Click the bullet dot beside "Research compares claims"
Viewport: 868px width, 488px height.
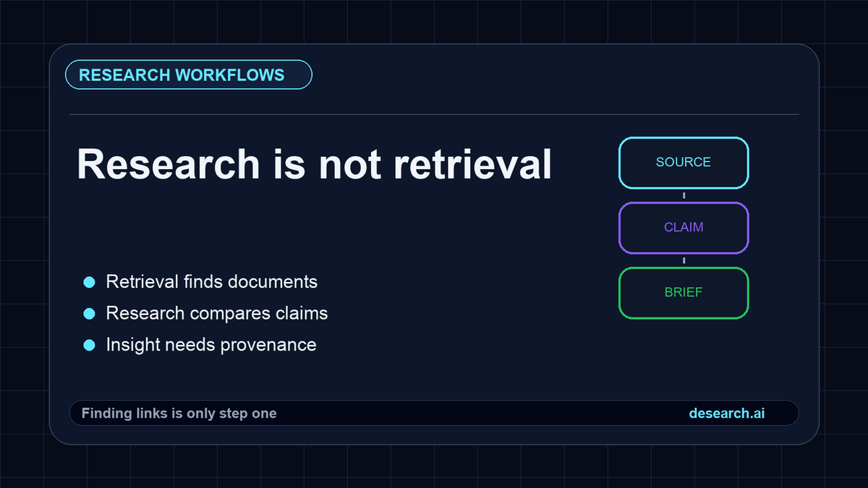(x=90, y=314)
